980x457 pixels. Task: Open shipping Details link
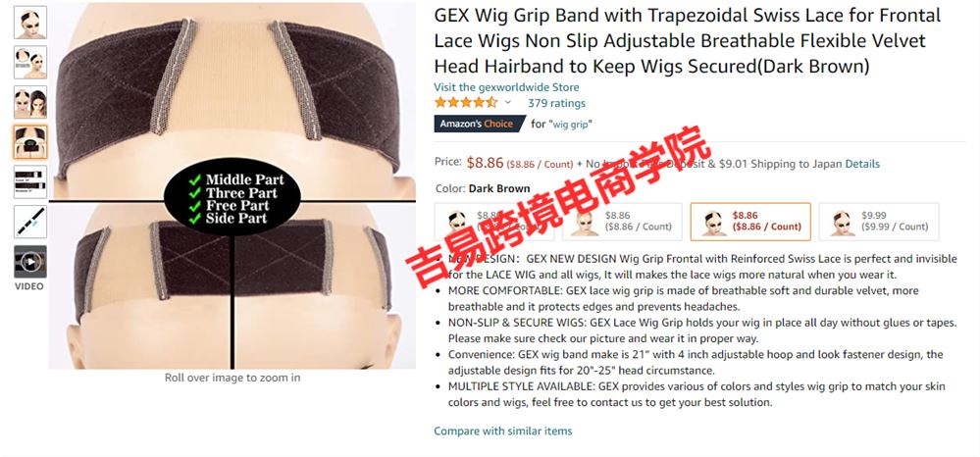(x=862, y=164)
